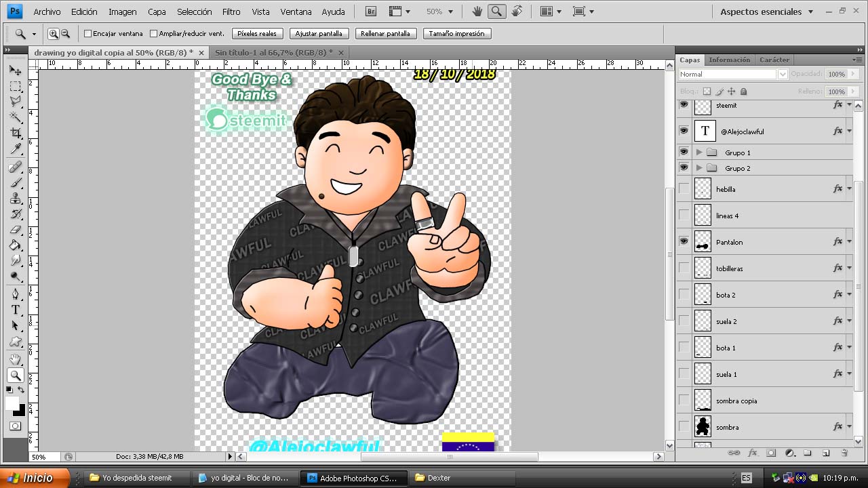This screenshot has height=488, width=868.
Task: Click the Píxeles reales button
Action: pyautogui.click(x=257, y=33)
